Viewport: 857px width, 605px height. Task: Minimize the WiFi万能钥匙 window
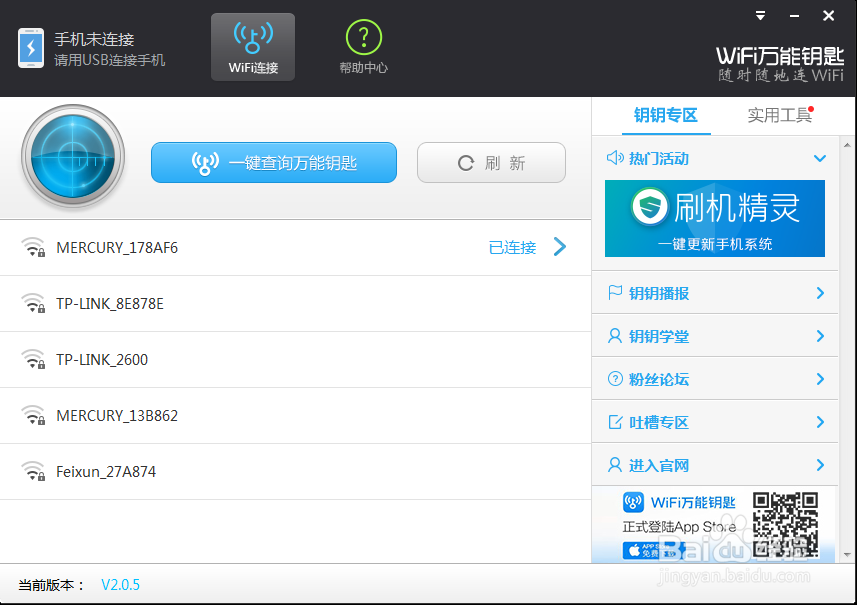click(x=794, y=16)
